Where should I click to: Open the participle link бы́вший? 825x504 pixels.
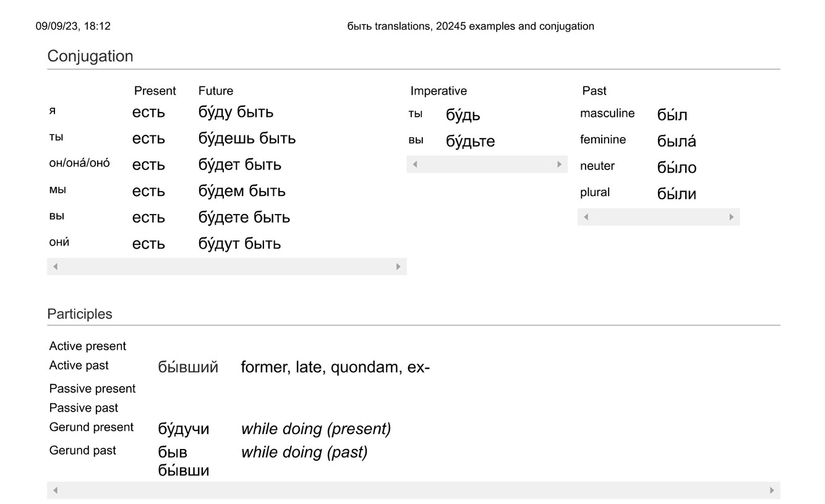point(188,367)
